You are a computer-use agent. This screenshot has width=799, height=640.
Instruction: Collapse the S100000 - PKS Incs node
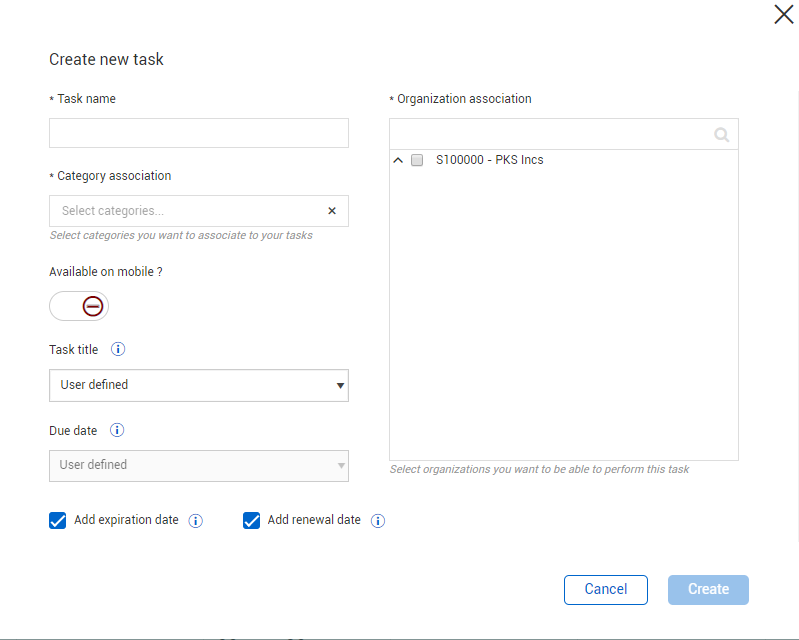[398, 160]
